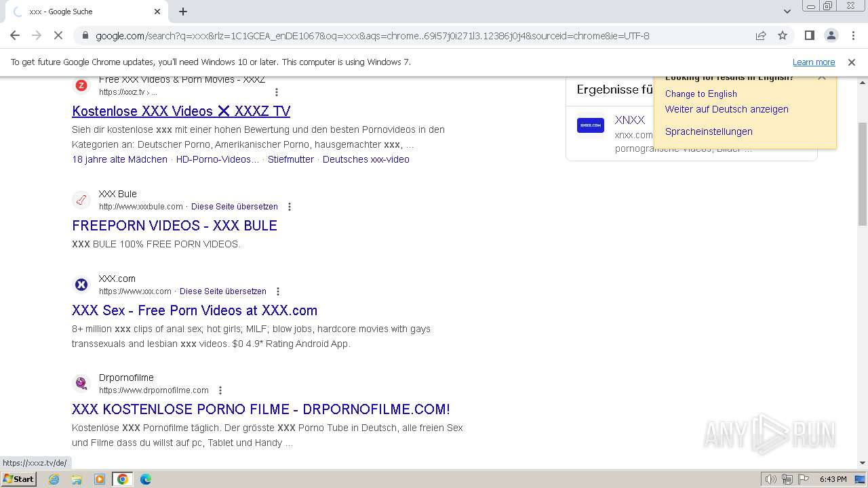
Task: Launch Internet Explorer from taskbar
Action: (54, 479)
